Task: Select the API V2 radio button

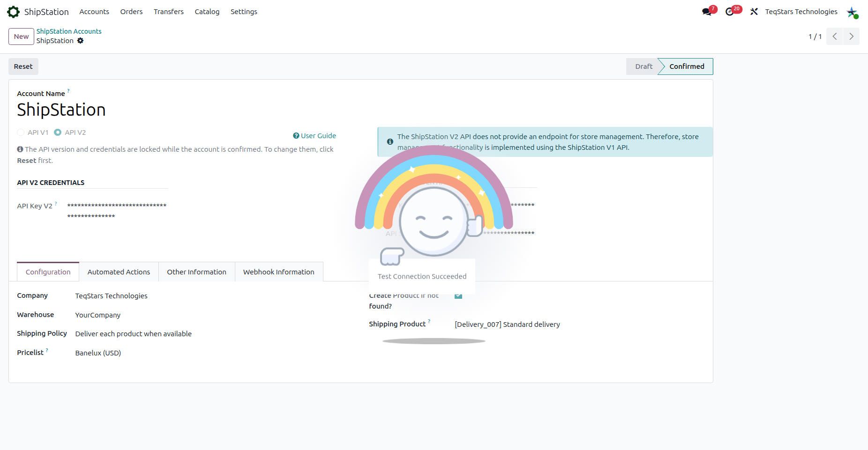Action: point(58,133)
